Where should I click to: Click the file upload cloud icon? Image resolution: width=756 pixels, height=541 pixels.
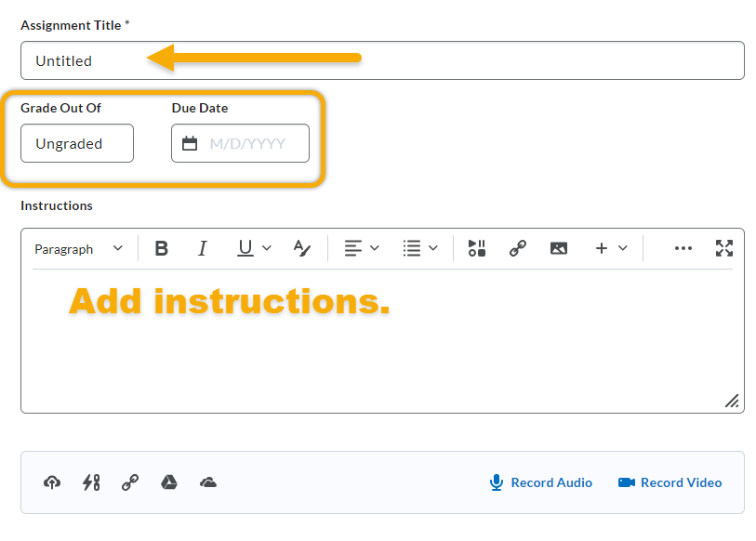52,482
